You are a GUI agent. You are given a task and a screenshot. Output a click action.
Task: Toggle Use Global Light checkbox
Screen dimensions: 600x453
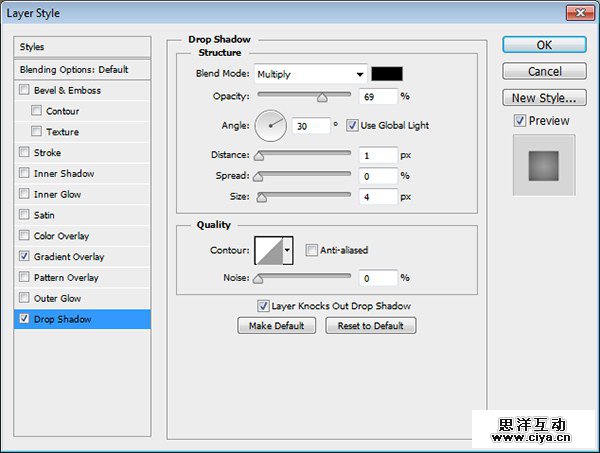point(353,125)
